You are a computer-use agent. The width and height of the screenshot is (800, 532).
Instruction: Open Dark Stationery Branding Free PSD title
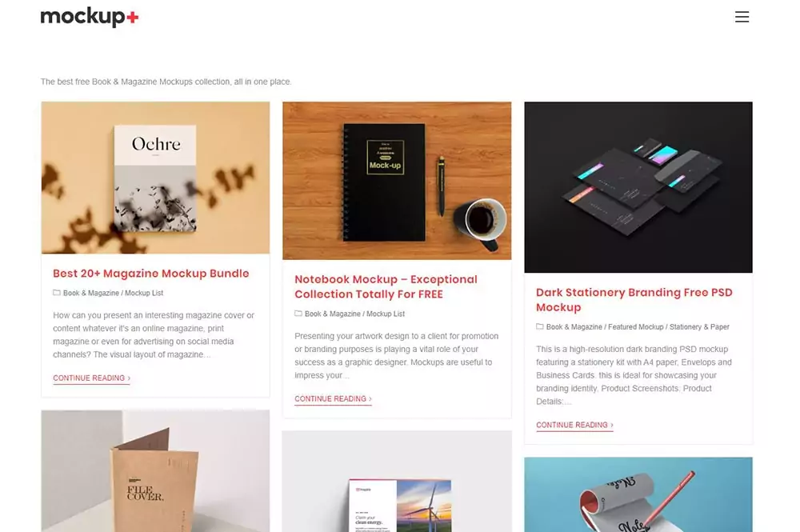pos(634,300)
